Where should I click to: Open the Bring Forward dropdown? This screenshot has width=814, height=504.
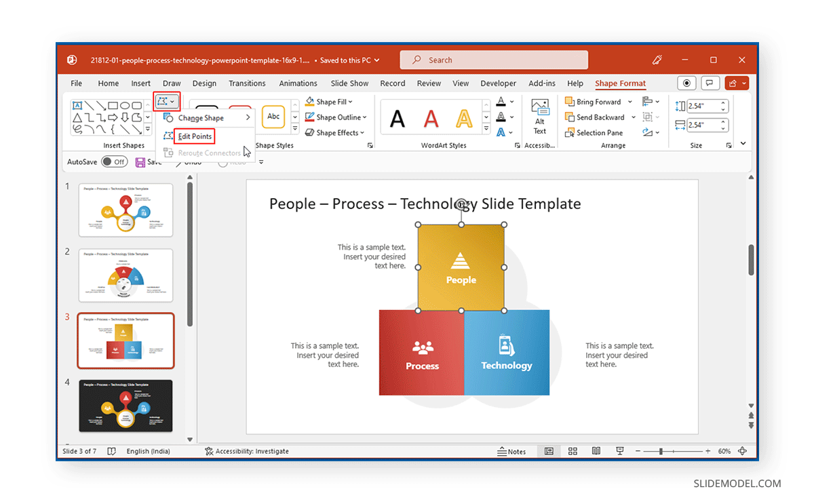[x=632, y=101]
